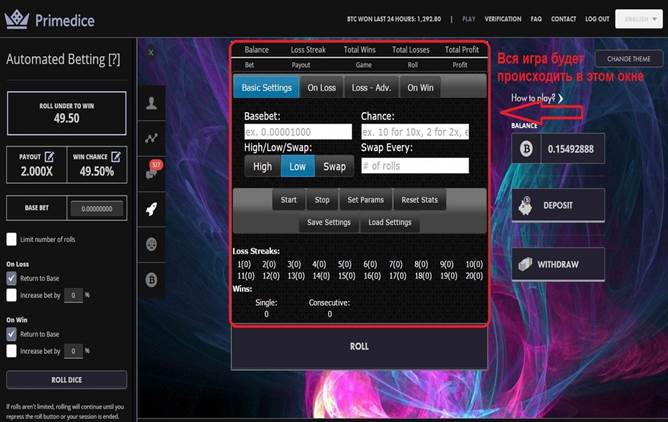Open Verification page
668x422 pixels.
coord(503,19)
